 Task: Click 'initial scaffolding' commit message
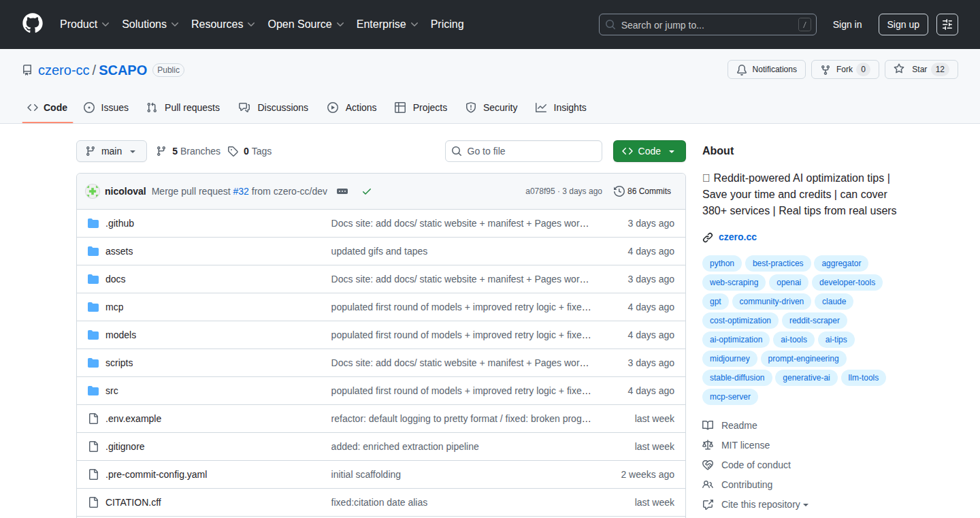click(x=366, y=474)
